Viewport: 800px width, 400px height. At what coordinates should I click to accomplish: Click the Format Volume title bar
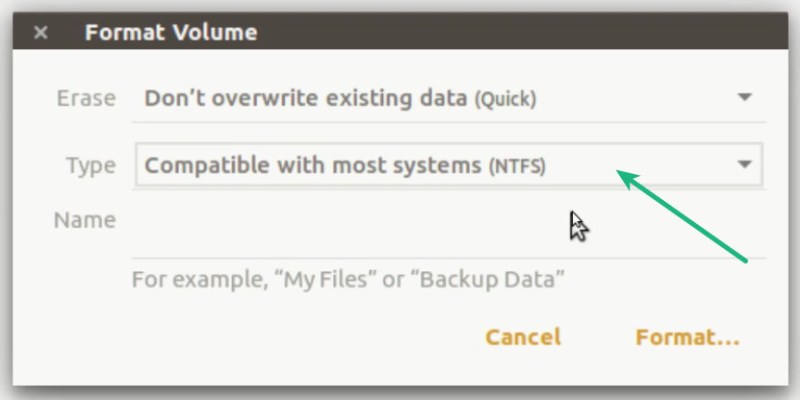click(x=400, y=32)
